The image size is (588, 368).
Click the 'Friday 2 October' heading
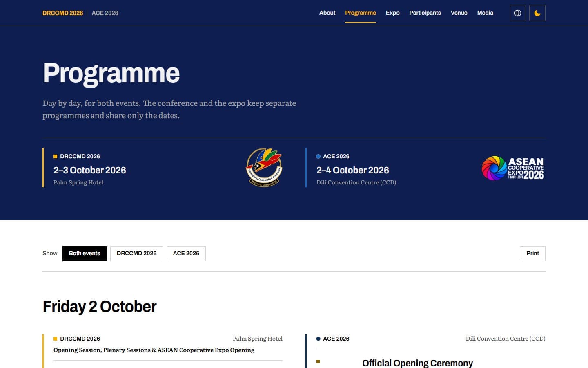pyautogui.click(x=100, y=307)
